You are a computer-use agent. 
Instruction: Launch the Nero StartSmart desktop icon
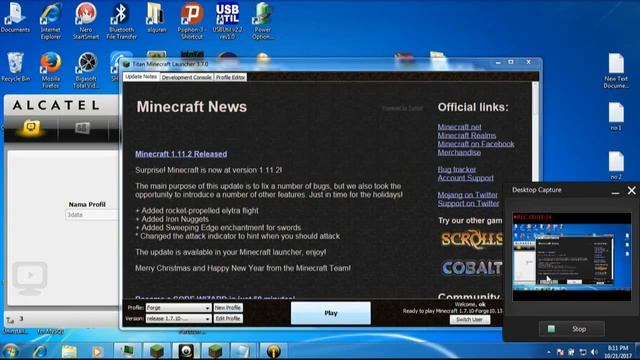(86, 21)
